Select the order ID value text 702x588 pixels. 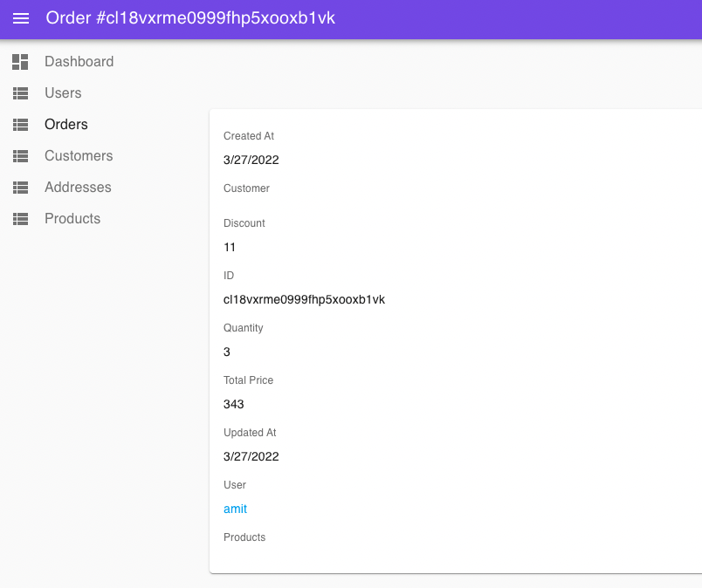point(304,299)
